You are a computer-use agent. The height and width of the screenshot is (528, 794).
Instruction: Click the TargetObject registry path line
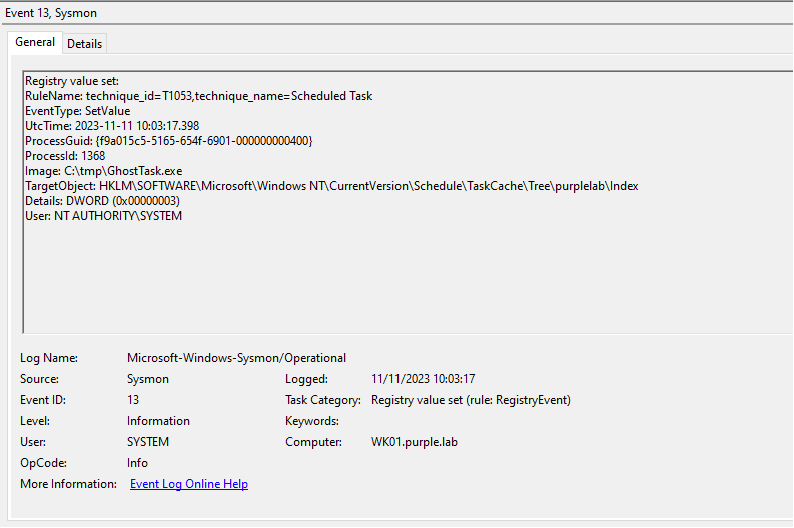[x=331, y=186]
